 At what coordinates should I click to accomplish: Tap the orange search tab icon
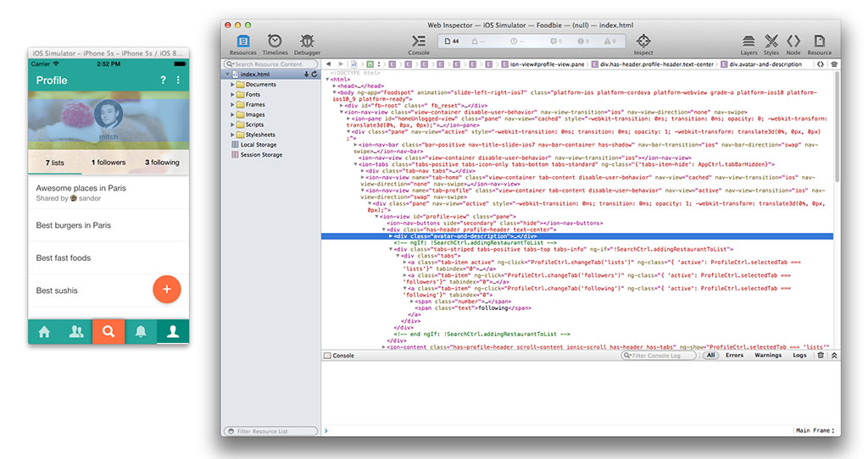point(108,332)
